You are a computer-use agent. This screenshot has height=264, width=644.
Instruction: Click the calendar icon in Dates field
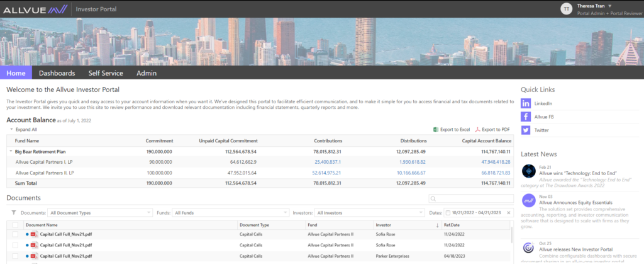[448, 212]
